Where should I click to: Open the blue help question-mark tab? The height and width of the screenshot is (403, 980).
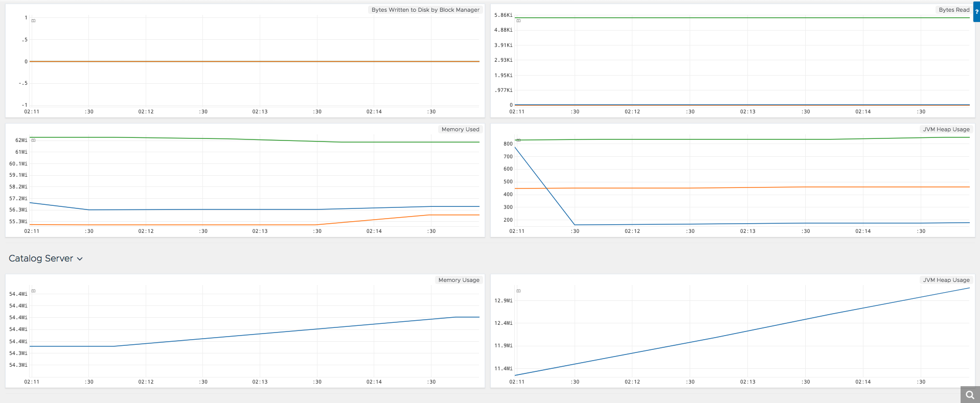976,12
